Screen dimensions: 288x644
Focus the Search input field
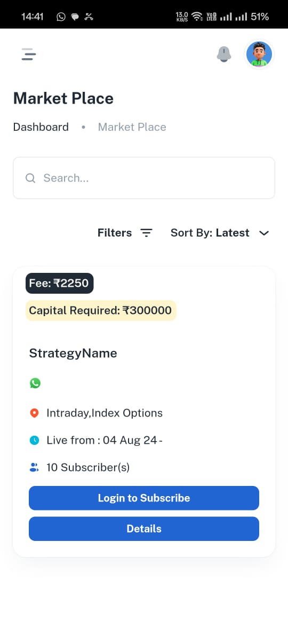(144, 178)
